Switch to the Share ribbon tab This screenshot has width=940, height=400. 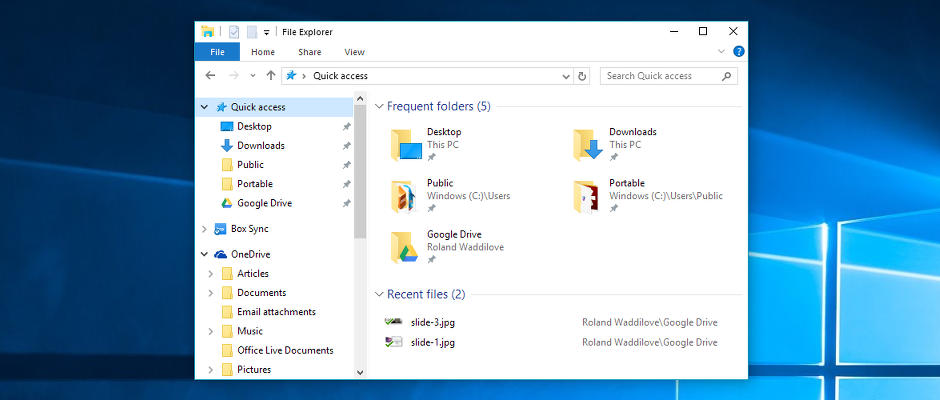(309, 52)
